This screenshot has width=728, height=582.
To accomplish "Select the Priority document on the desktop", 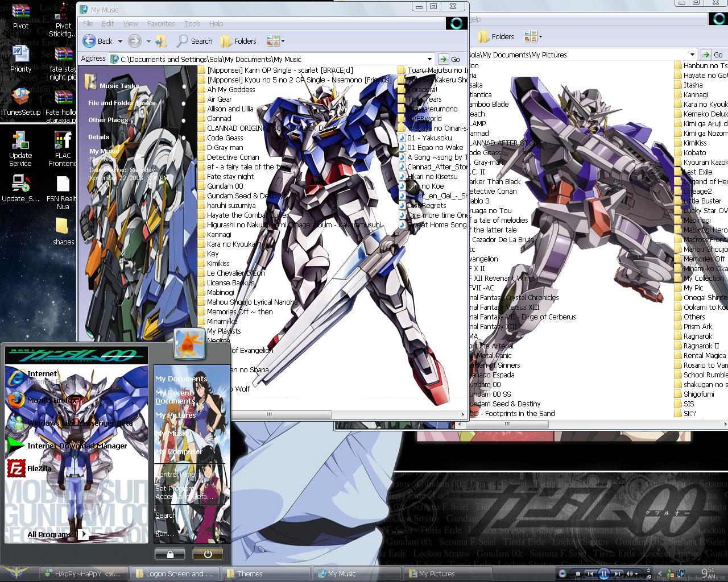I will (x=20, y=59).
